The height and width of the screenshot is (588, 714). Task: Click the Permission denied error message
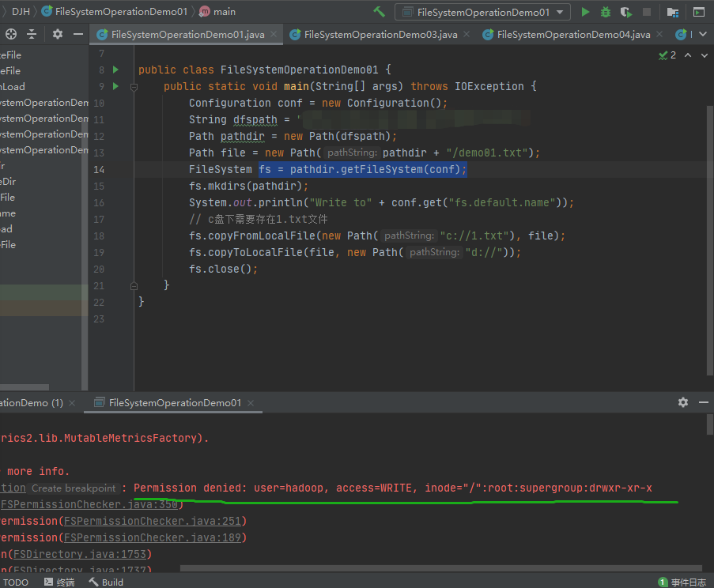[392, 488]
